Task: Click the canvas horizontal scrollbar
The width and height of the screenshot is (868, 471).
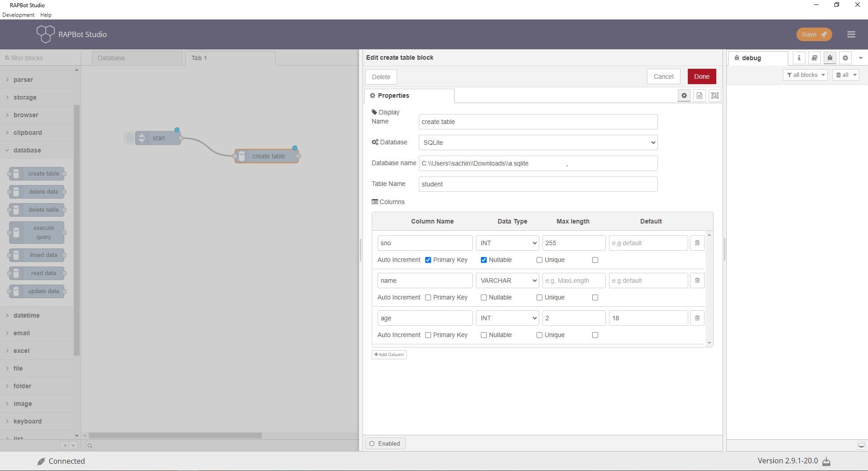Action: (x=175, y=435)
